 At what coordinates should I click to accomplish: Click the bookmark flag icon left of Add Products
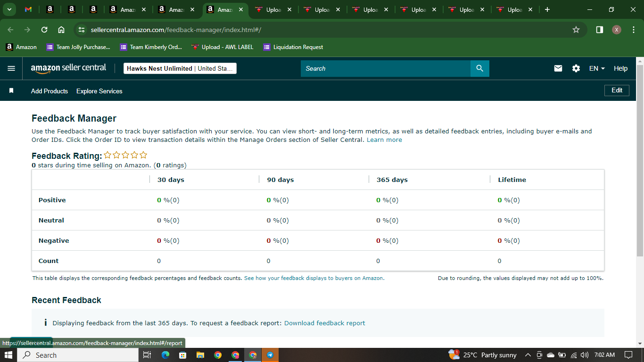click(x=11, y=90)
